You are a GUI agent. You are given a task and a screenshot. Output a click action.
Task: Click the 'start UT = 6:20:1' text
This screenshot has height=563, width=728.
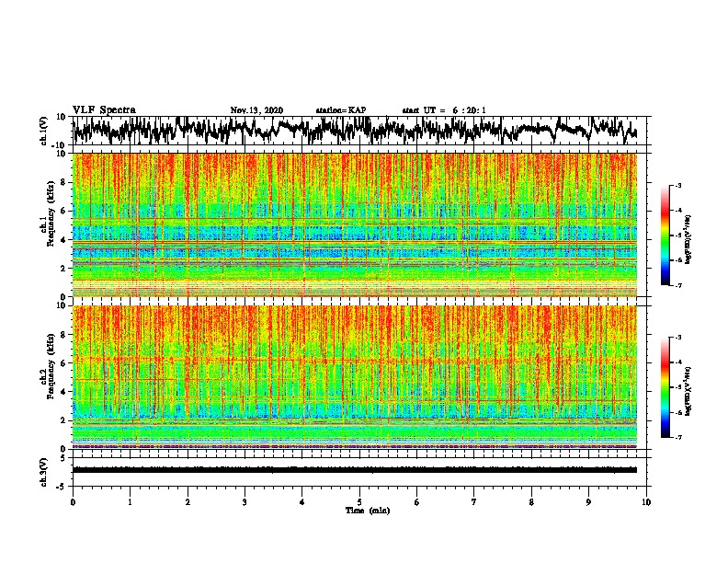tap(443, 110)
